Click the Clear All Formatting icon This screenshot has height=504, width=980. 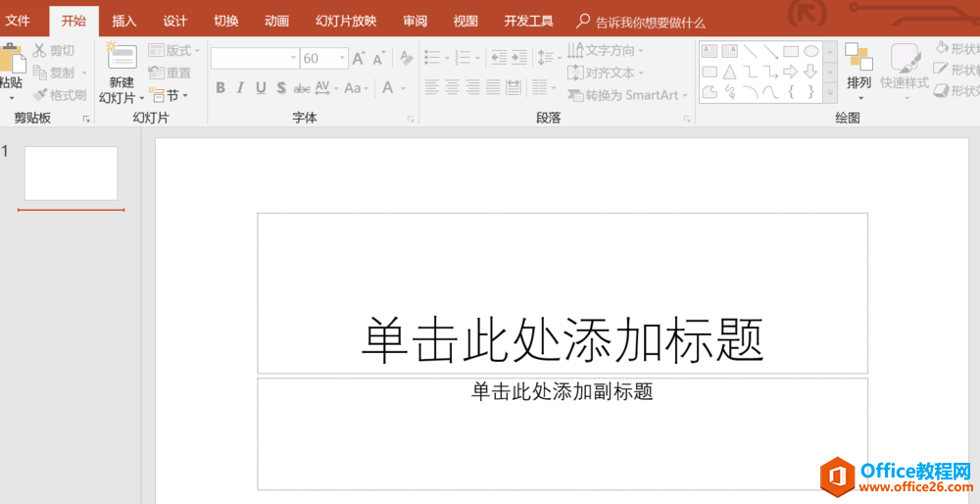click(407, 59)
